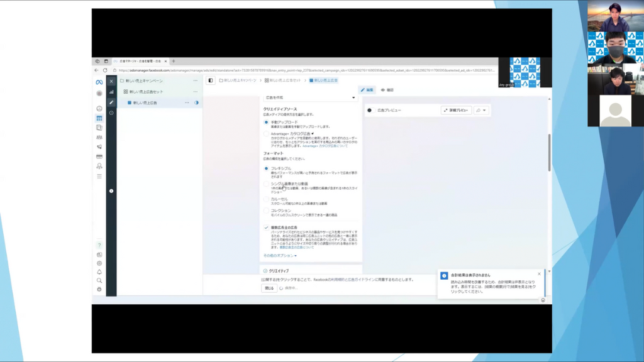Image resolution: width=644 pixels, height=362 pixels.
Task: Click the half-circle status icon on ad row
Action: pyautogui.click(x=196, y=102)
